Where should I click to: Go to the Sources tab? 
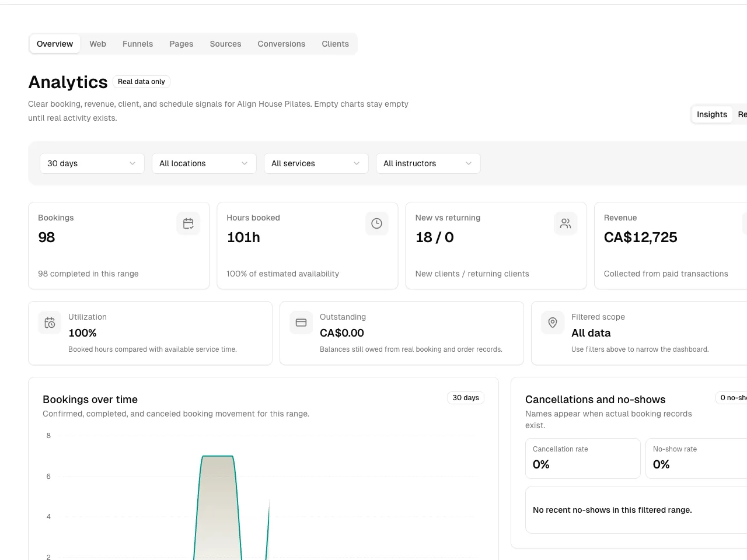point(226,44)
